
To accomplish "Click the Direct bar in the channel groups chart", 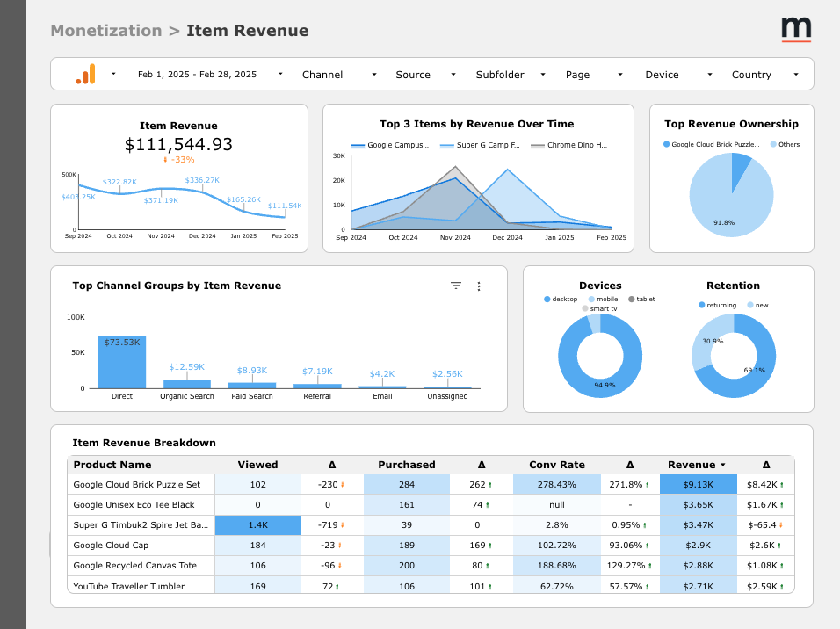I will (122, 362).
